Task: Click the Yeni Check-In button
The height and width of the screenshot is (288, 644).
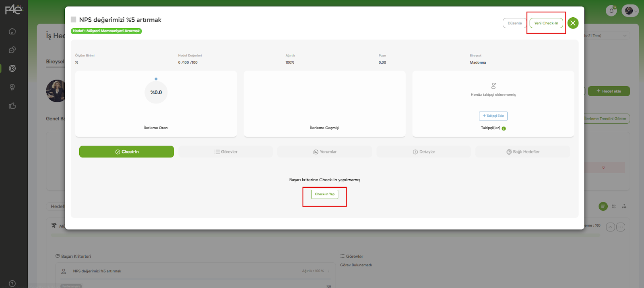Action: click(546, 23)
